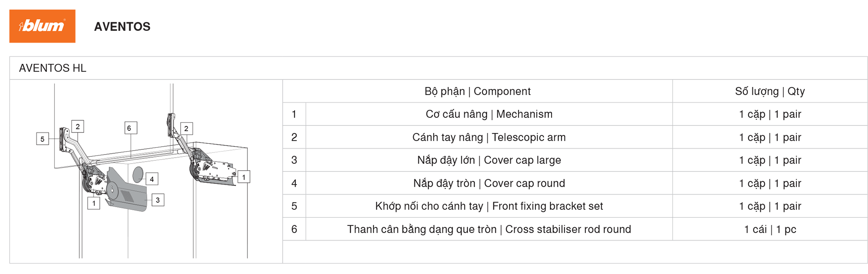
Task: Click the right lift mechanism drawing
Action: point(213,167)
